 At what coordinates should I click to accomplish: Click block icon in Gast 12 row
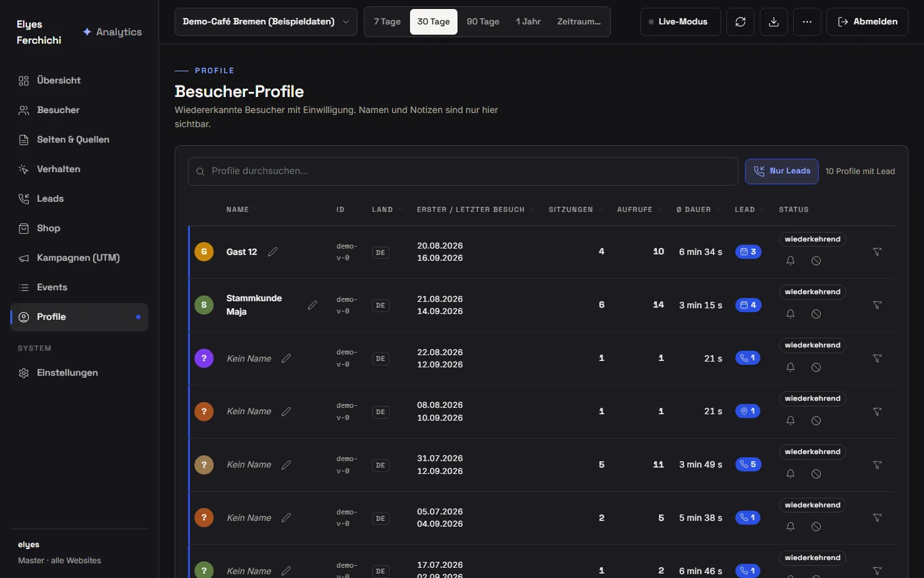point(816,261)
